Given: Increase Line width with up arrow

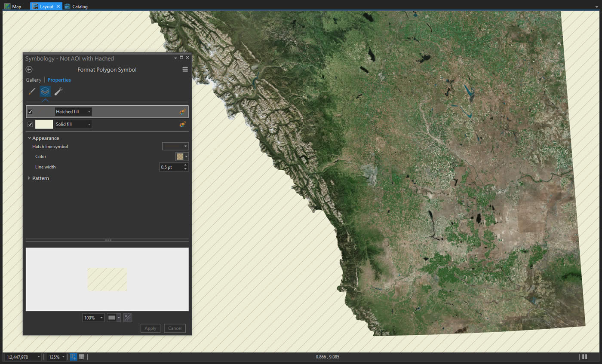Looking at the screenshot, I should [186, 165].
